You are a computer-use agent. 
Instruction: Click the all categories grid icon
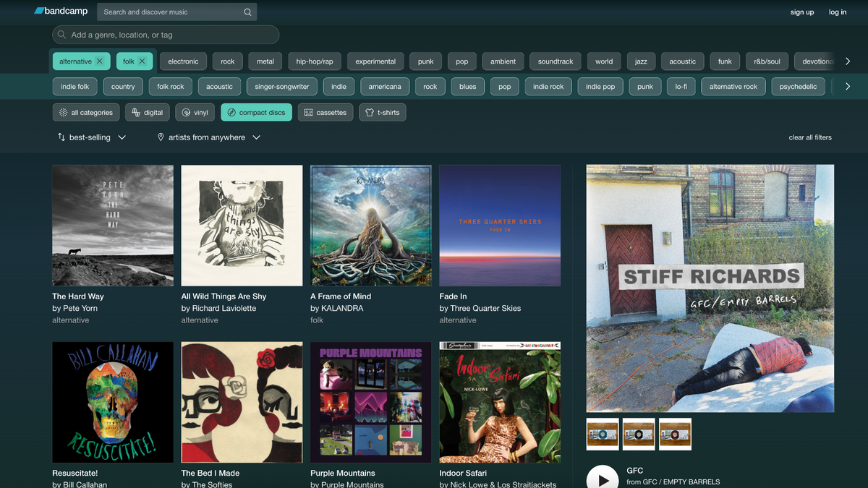pyautogui.click(x=64, y=112)
